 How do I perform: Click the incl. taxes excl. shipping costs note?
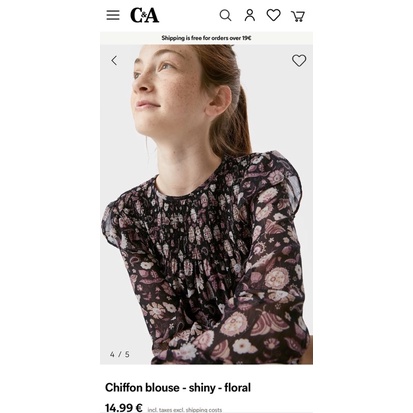coord(184,410)
